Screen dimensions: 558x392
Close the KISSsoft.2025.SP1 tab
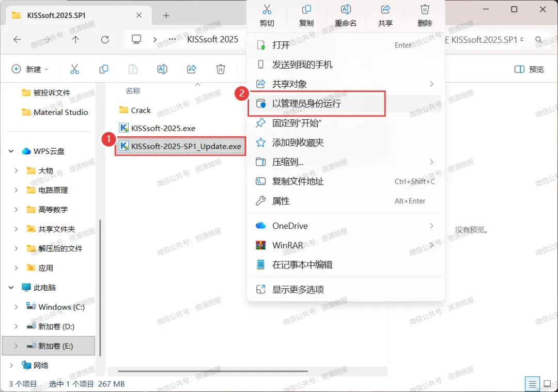point(139,15)
